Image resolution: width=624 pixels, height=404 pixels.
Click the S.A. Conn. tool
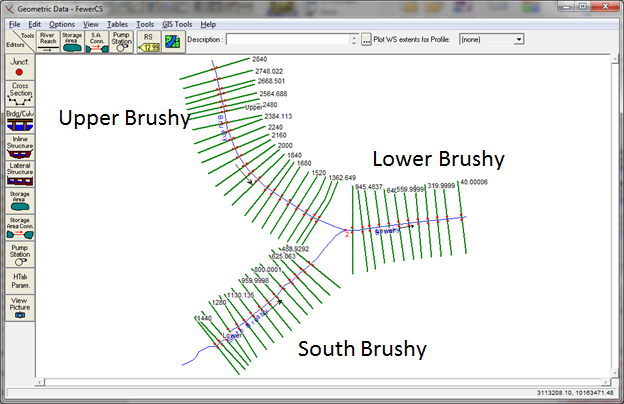(x=96, y=40)
